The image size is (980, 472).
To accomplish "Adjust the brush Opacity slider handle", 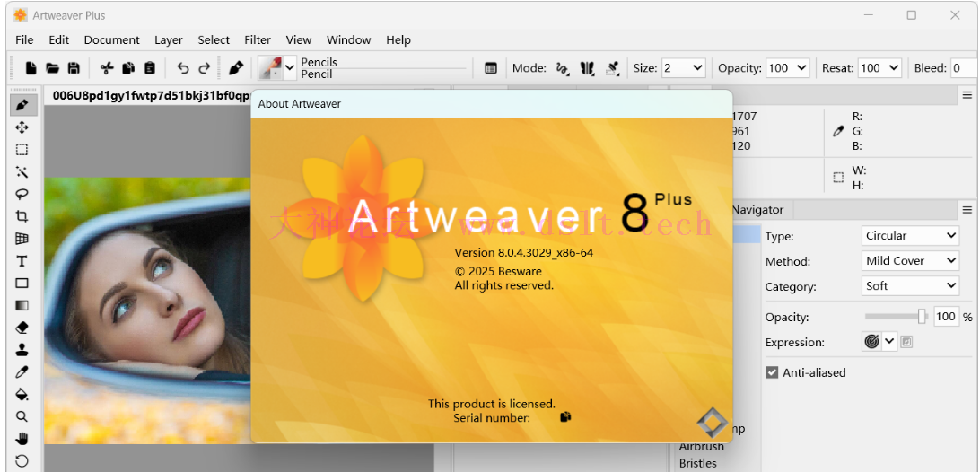I will tap(922, 317).
